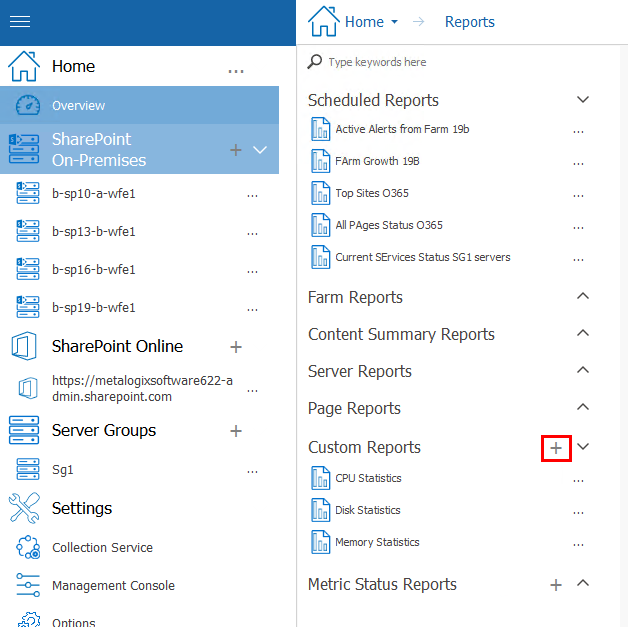628x627 pixels.
Task: Select Management Console under Settings
Action: coord(113,585)
